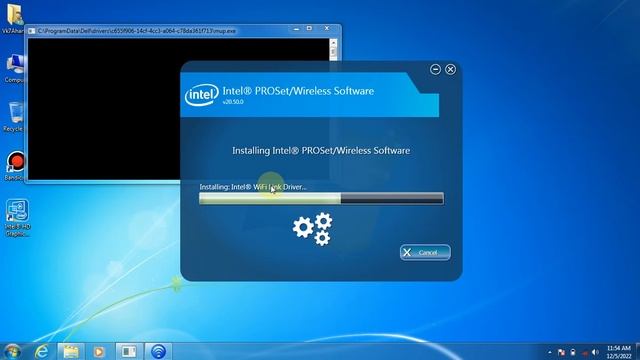The width and height of the screenshot is (640, 360).
Task: Launch Internet Explorer from taskbar
Action: pyautogui.click(x=41, y=351)
